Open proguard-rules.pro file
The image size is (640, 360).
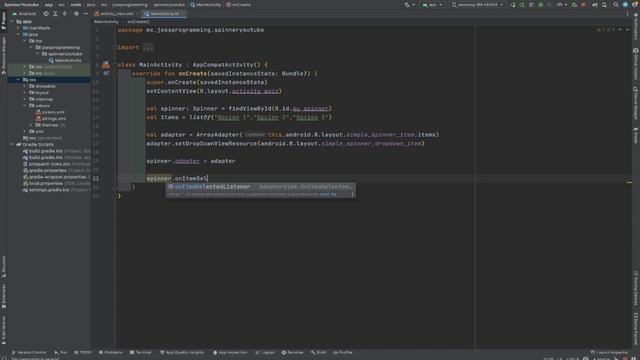point(56,164)
